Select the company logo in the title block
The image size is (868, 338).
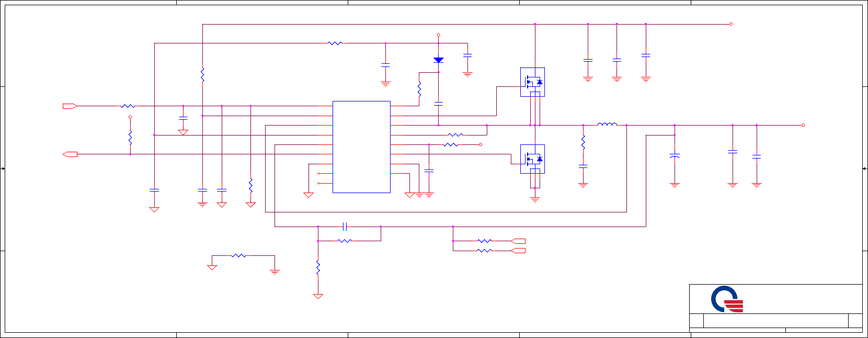point(727,299)
